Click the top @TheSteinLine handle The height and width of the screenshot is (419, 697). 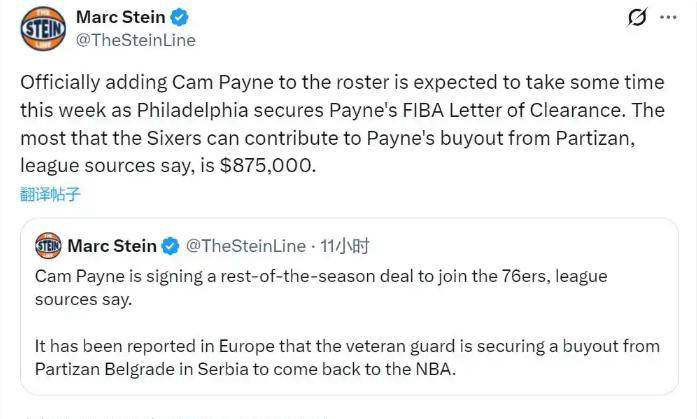click(x=135, y=40)
